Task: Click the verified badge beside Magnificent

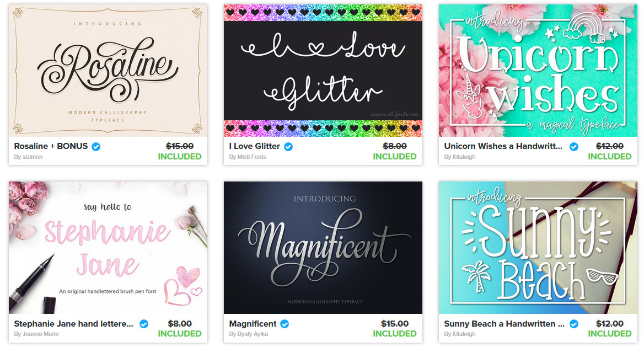Action: (285, 324)
